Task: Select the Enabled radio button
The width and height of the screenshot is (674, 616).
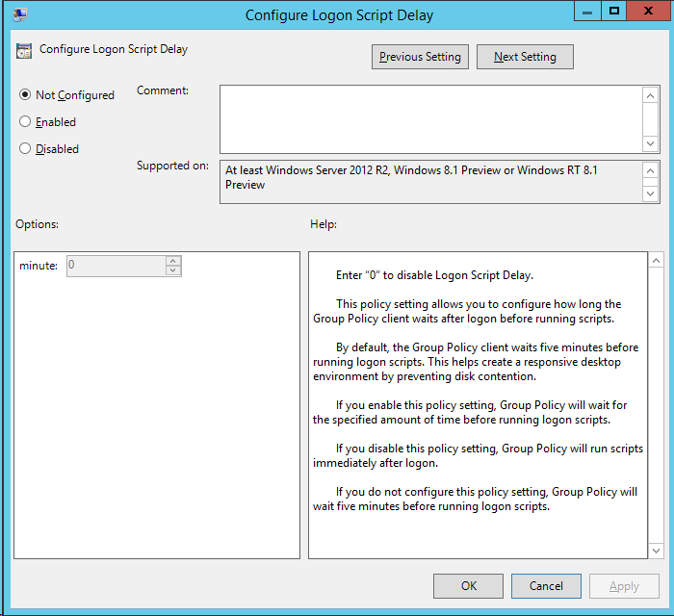Action: coord(25,122)
